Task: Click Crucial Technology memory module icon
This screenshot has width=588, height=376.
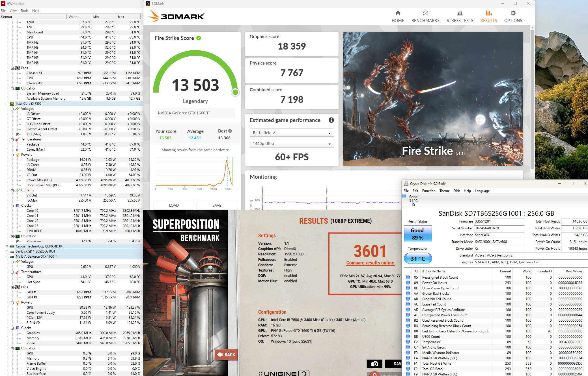Action: [12, 246]
